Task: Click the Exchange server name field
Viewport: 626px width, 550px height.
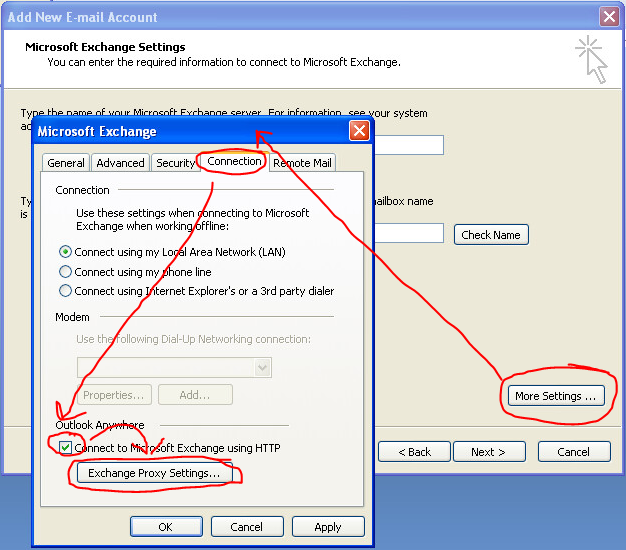Action: point(409,145)
